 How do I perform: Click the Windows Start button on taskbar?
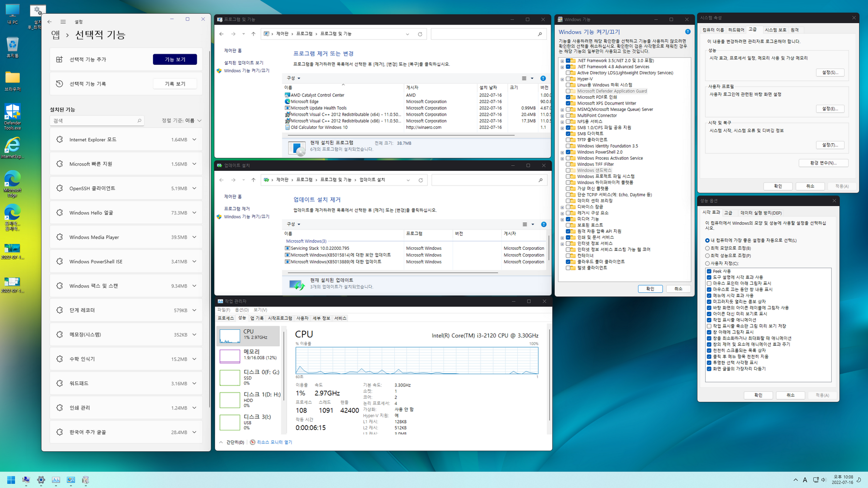[x=11, y=480]
